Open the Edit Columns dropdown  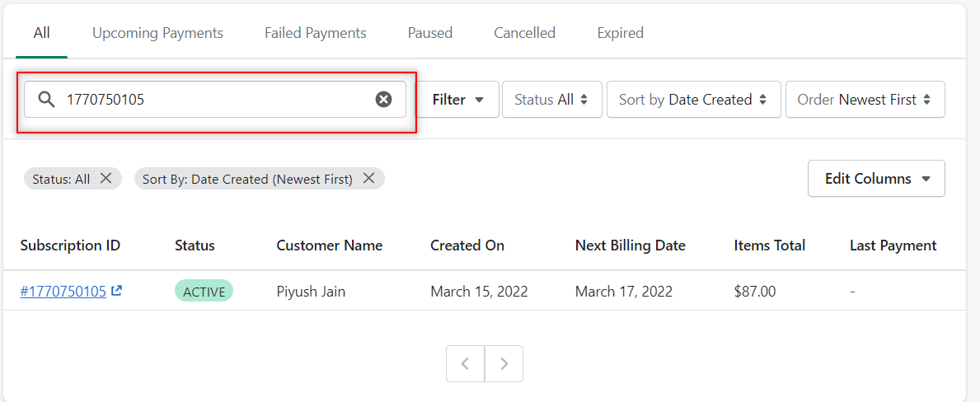(x=876, y=179)
